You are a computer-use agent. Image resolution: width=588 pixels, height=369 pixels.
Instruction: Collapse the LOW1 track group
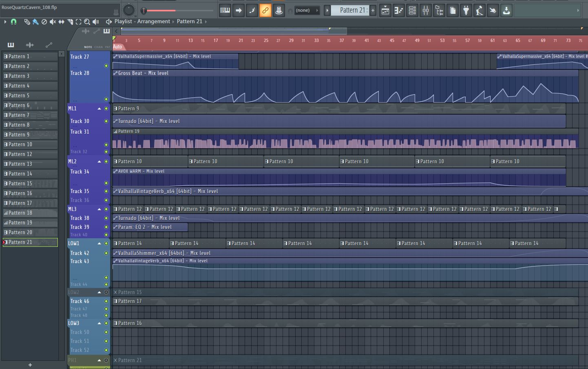pyautogui.click(x=99, y=244)
